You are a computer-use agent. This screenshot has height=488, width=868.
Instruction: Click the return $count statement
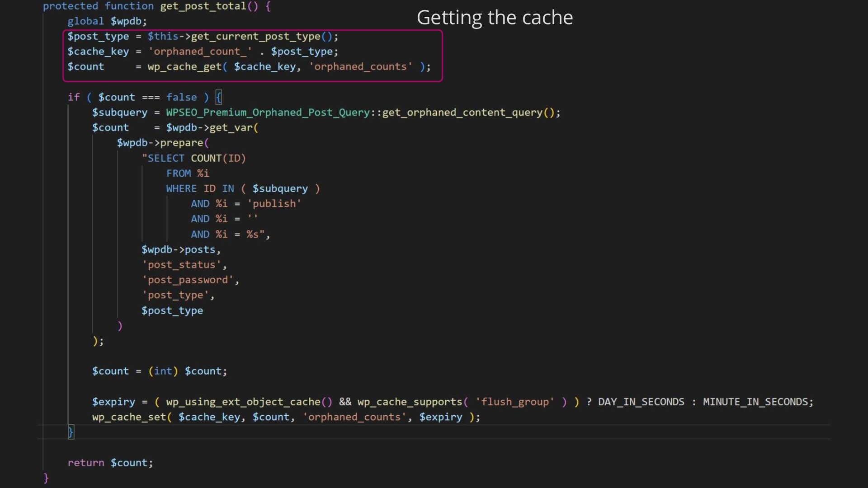[110, 463]
